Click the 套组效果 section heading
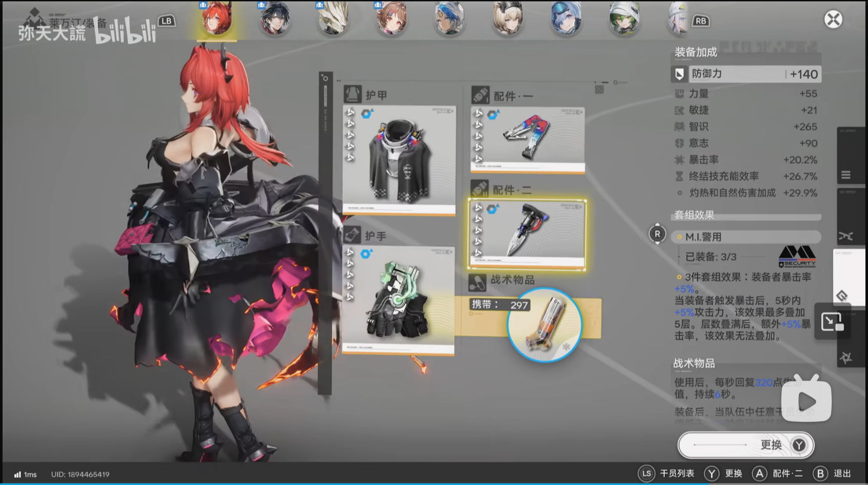This screenshot has width=868, height=485. [694, 215]
